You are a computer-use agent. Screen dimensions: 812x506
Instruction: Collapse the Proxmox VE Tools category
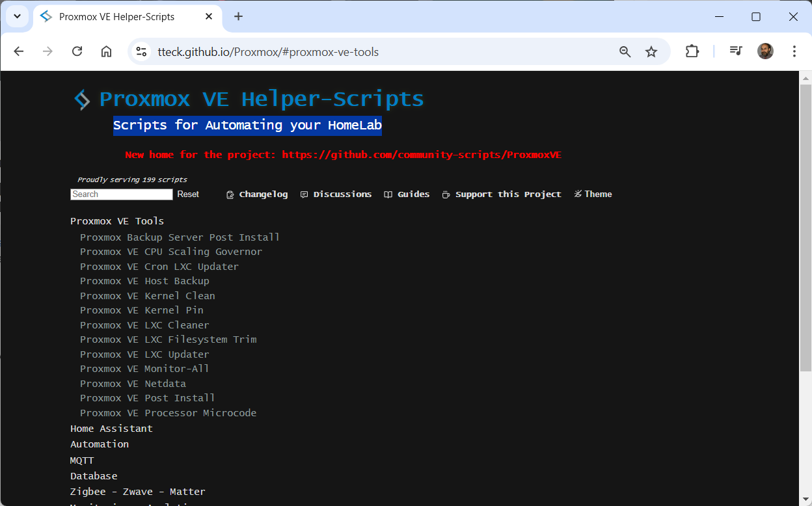117,221
